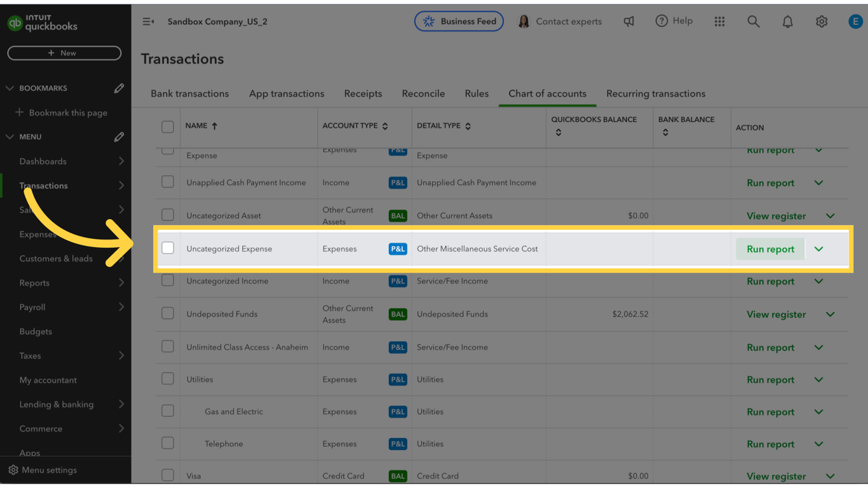Viewport: 868px width, 488px height.
Task: Collapse the navigation menu with the hamburger icon
Action: click(x=148, y=22)
